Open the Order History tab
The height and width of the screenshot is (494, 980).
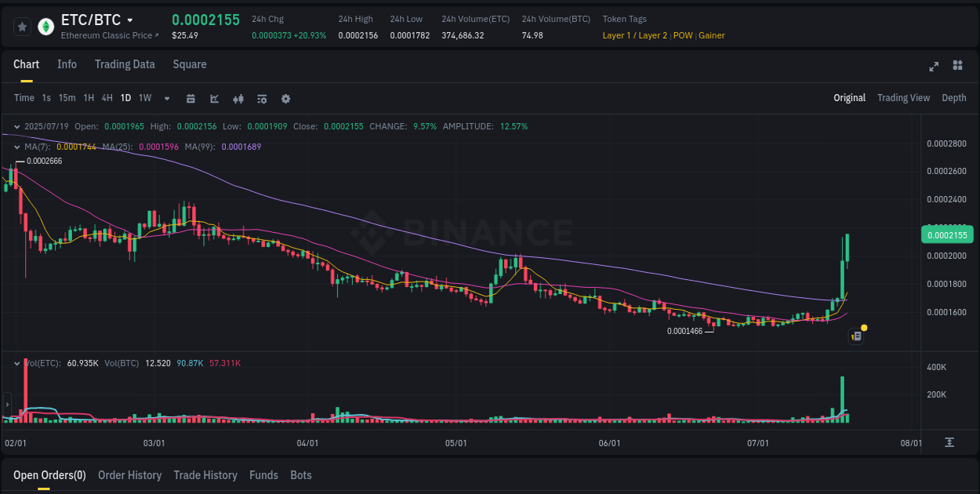129,475
